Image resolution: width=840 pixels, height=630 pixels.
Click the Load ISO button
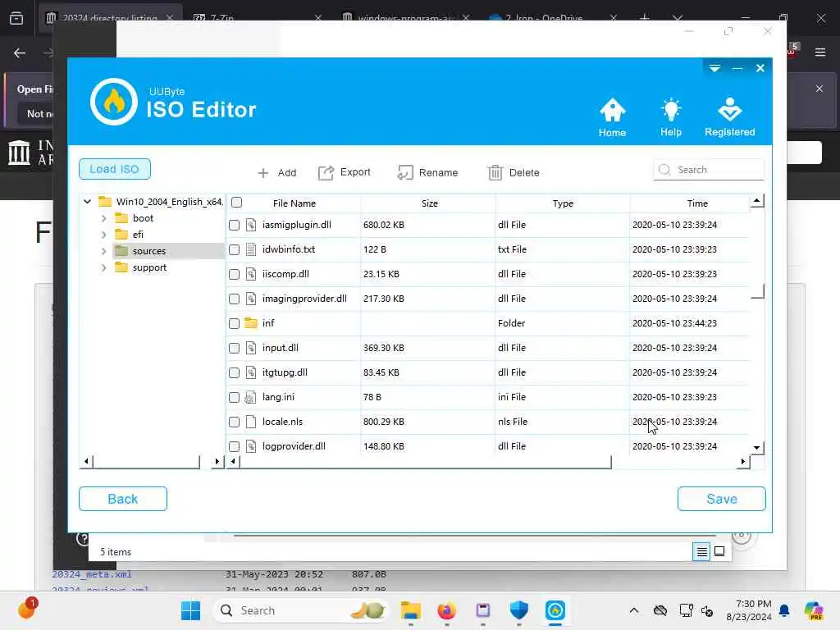click(x=115, y=169)
